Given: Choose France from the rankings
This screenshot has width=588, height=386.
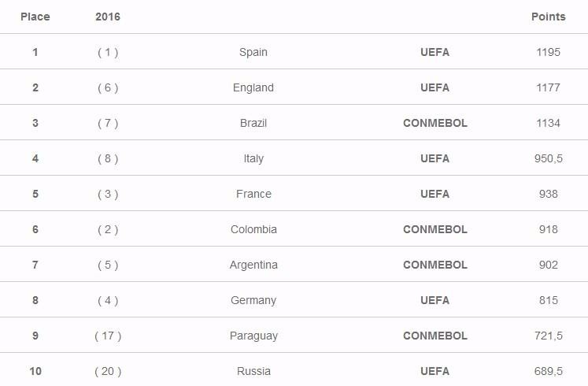Looking at the screenshot, I should tap(253, 194).
